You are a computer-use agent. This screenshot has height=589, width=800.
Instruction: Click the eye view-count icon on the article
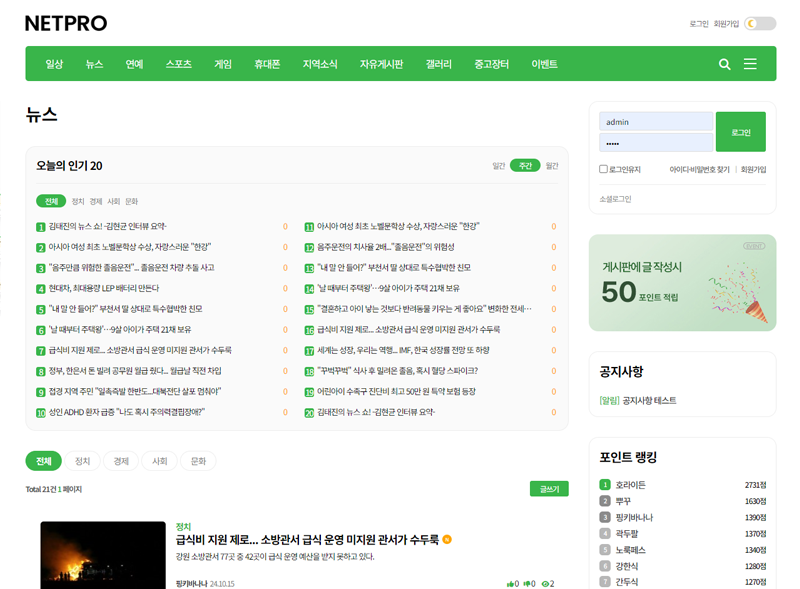click(546, 583)
